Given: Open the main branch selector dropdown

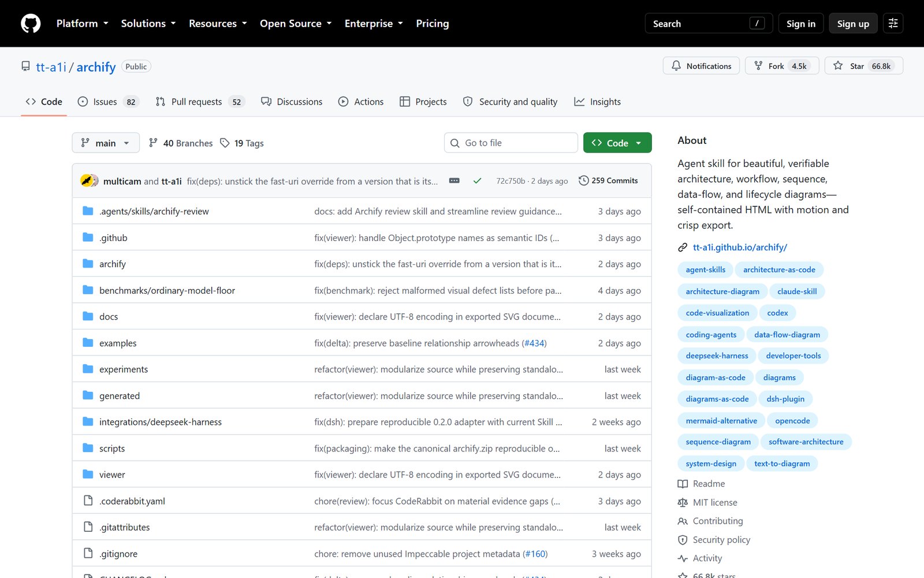Looking at the screenshot, I should tap(106, 143).
